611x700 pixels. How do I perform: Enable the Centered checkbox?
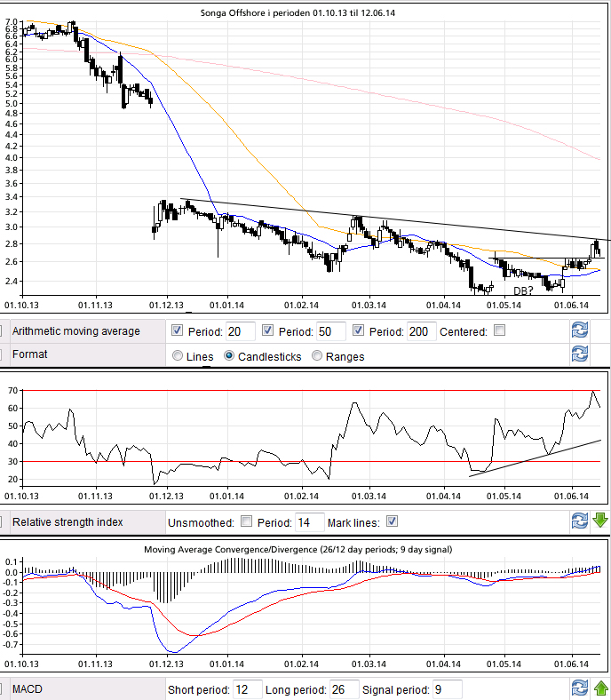click(499, 331)
